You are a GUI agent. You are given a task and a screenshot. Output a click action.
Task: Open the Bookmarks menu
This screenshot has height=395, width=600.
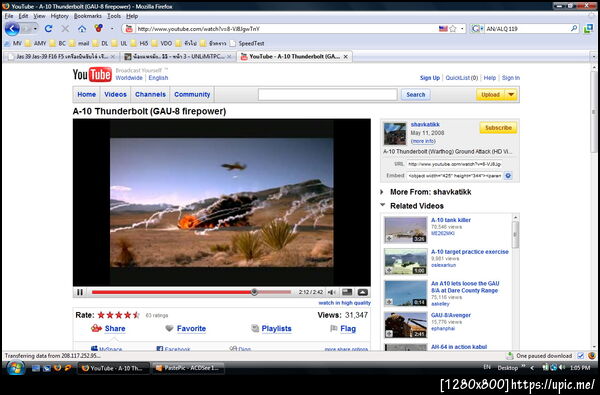(x=88, y=16)
